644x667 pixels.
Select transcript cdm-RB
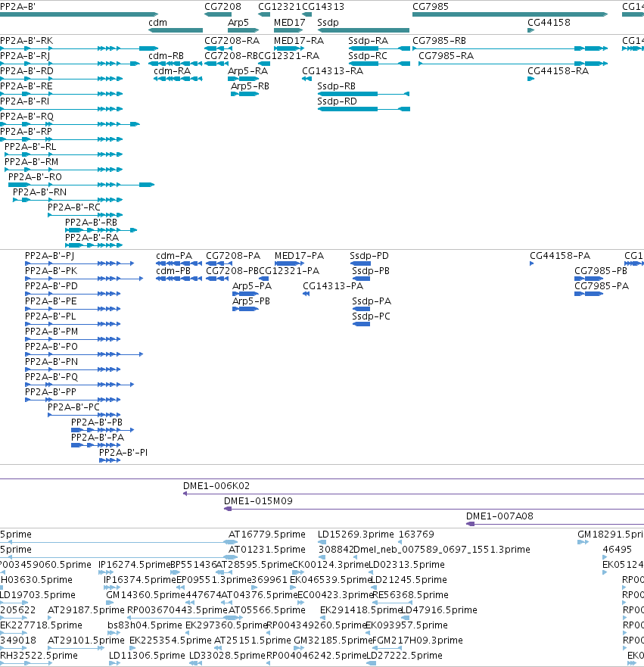tap(176, 64)
